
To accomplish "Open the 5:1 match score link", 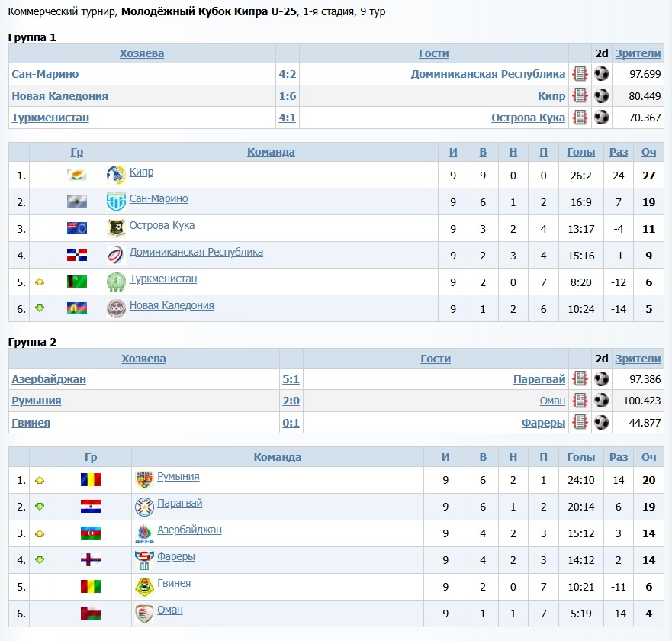I will coord(291,379).
